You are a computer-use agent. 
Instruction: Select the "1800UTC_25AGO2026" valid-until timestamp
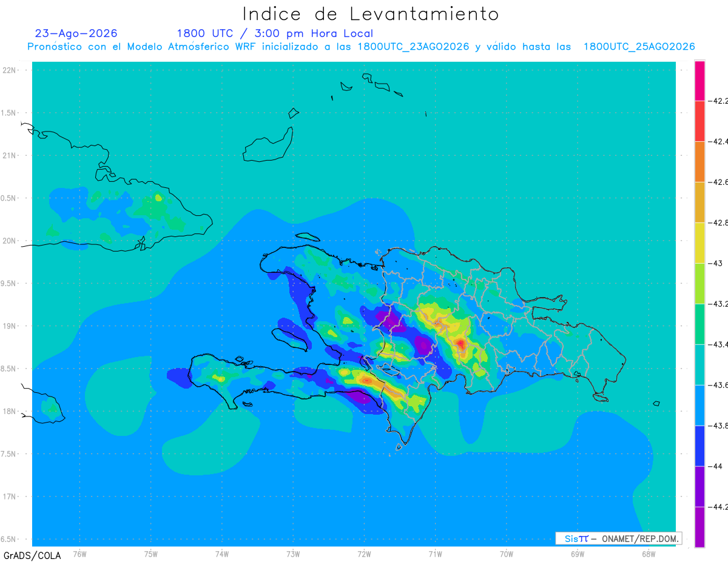(639, 47)
